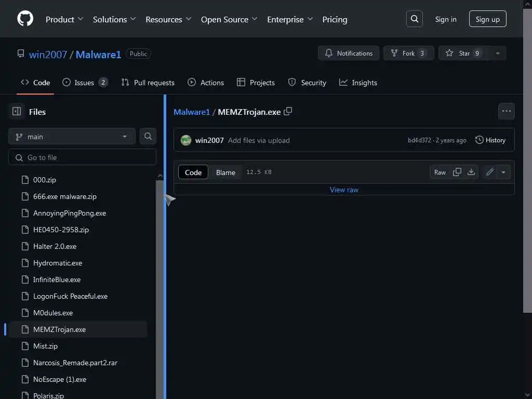Click win2007 avatar in commit row
The width and height of the screenshot is (532, 399).
click(x=185, y=140)
